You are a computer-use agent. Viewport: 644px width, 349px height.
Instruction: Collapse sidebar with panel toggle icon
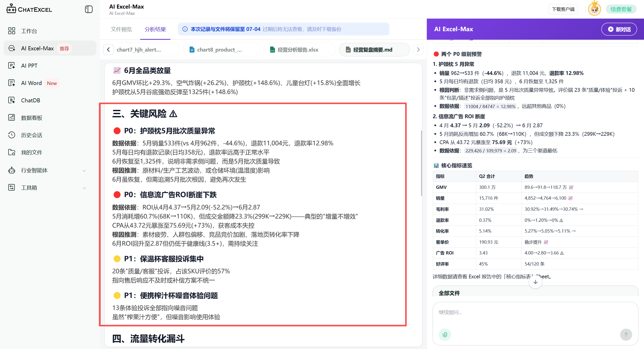tap(89, 9)
